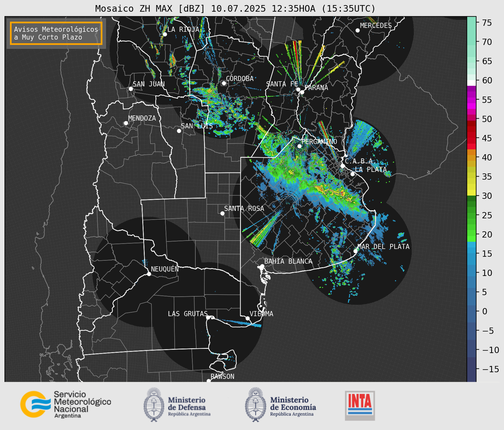Select the LA RIOJA city marker
This screenshot has height=430, width=504.
165,34
